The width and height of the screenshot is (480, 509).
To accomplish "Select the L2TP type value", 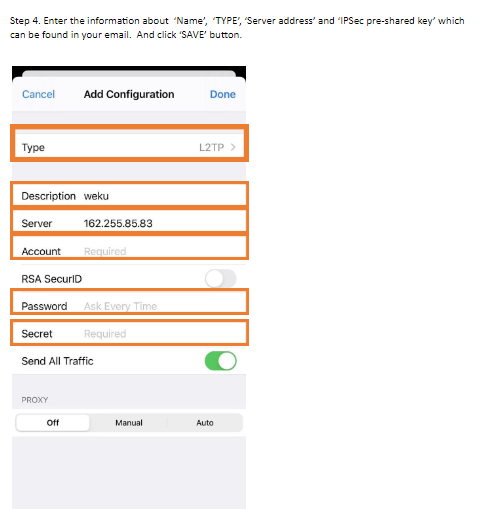I will 212,147.
